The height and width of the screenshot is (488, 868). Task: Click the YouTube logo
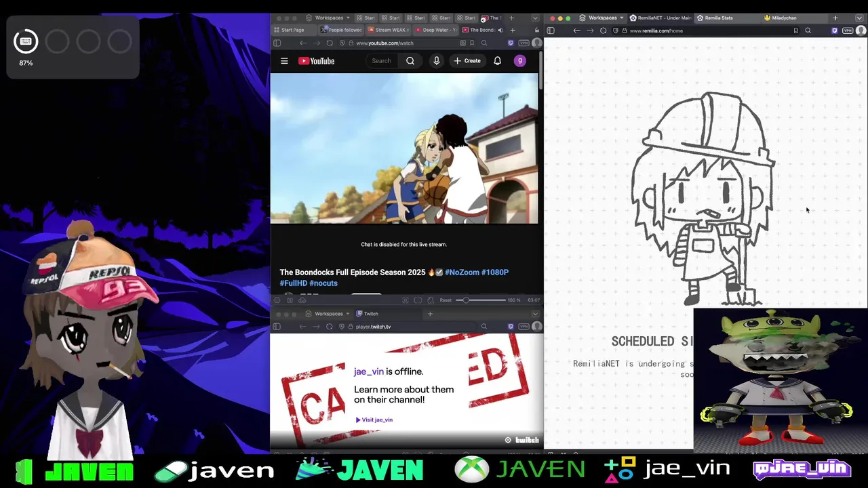click(x=316, y=61)
